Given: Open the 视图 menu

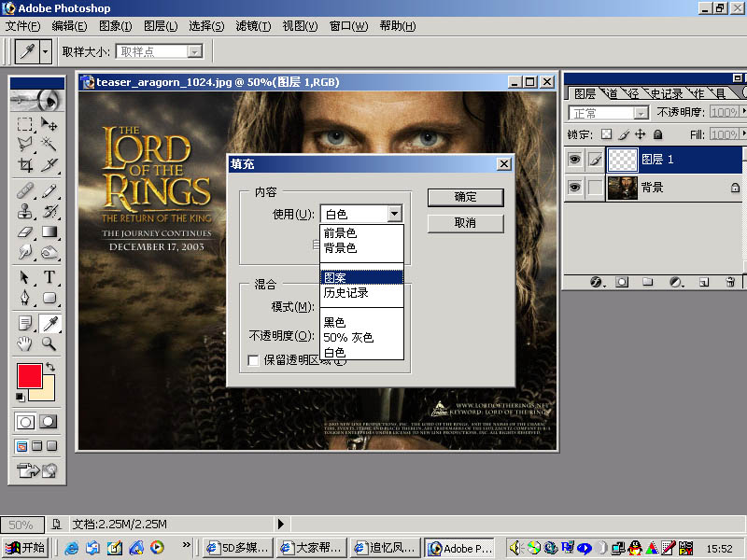Looking at the screenshot, I should pos(300,26).
